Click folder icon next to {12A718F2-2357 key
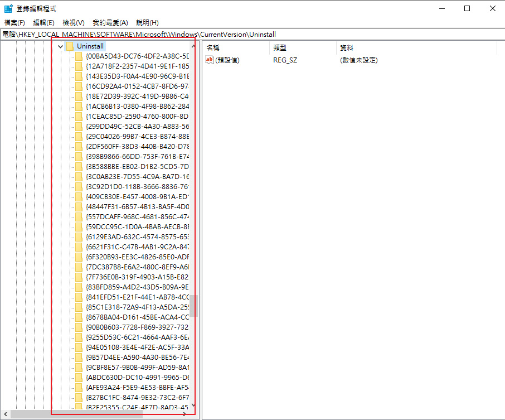Image resolution: width=505 pixels, height=420 pixels. 79,66
